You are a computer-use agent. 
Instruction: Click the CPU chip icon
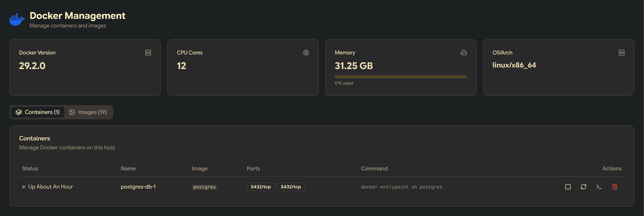pyautogui.click(x=306, y=52)
